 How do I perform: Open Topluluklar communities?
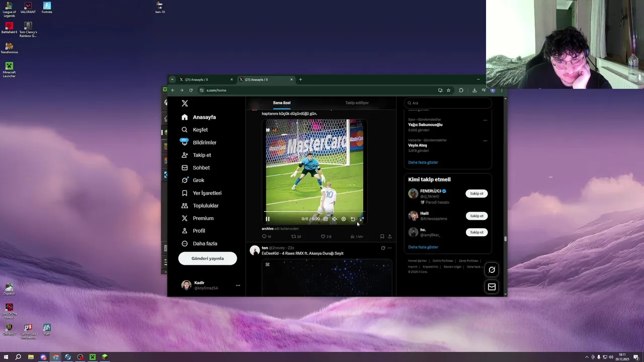(x=200, y=206)
